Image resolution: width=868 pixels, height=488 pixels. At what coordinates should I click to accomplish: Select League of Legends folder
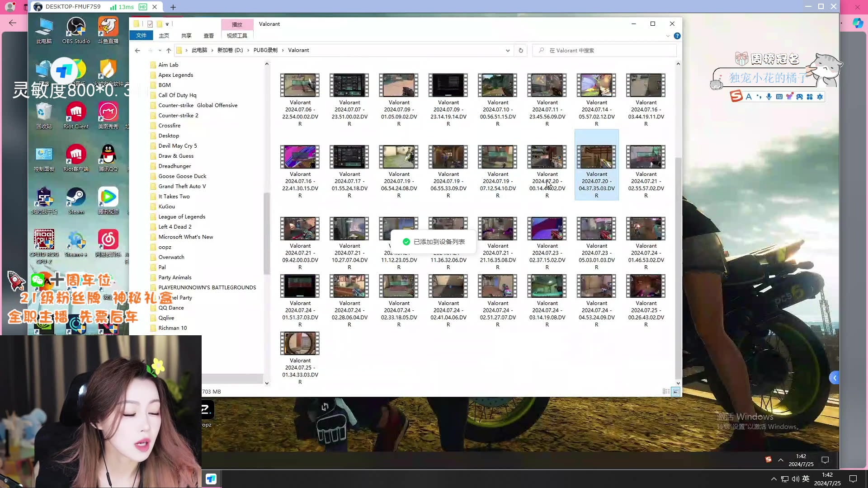point(182,216)
